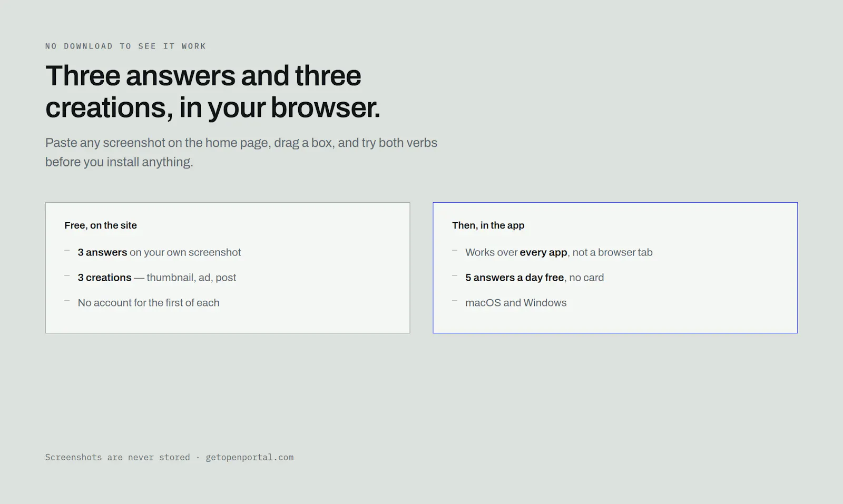Select the 'Free, on the site' card heading
Viewport: 843px width, 504px height.
(x=101, y=225)
